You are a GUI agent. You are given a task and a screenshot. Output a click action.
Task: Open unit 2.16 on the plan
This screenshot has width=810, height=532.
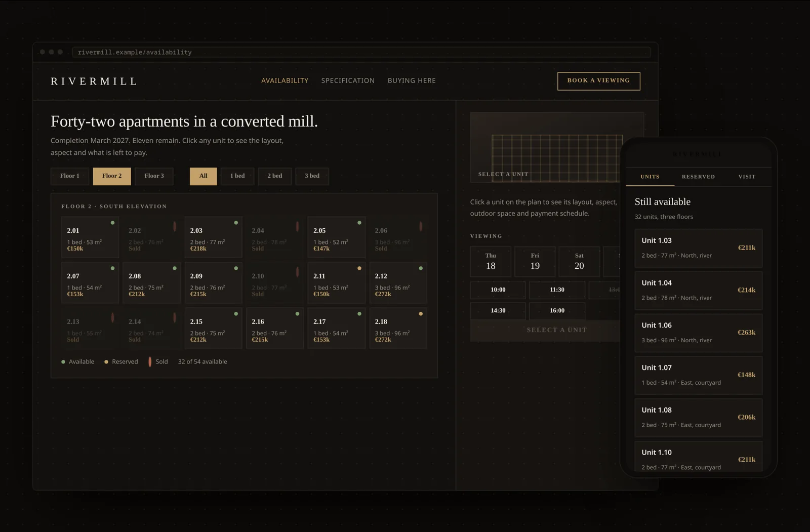click(275, 329)
